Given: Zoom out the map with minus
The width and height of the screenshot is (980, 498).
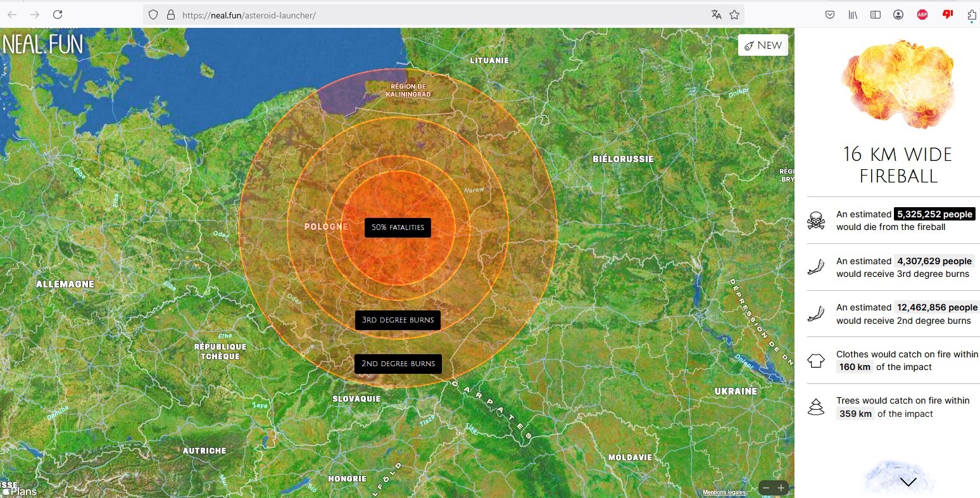Looking at the screenshot, I should (766, 488).
